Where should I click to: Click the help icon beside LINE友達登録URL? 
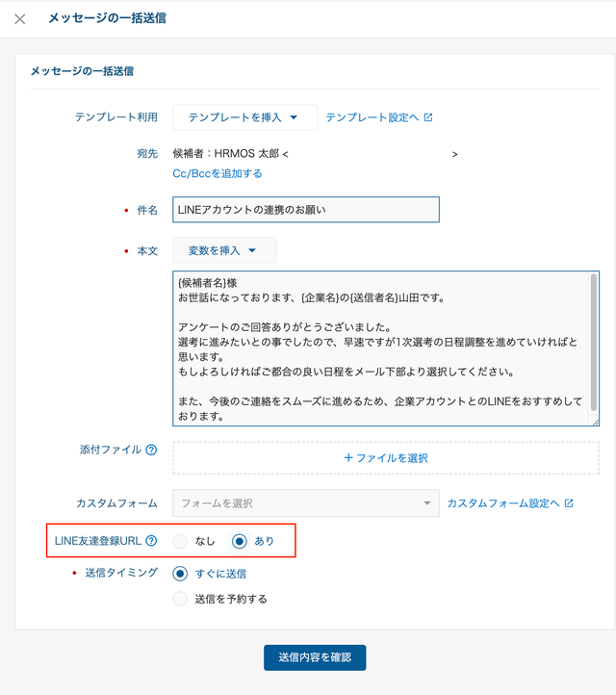click(x=150, y=541)
